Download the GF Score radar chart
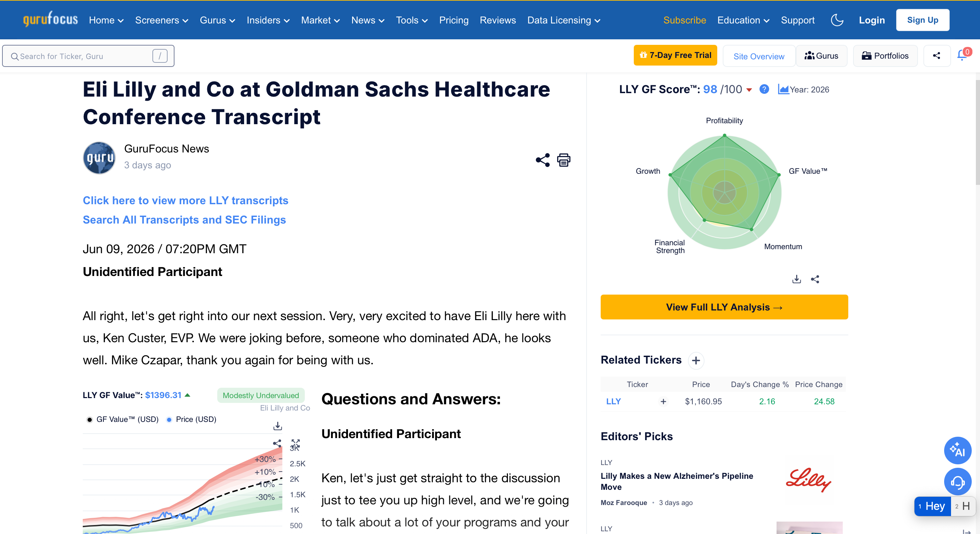 pyautogui.click(x=796, y=279)
